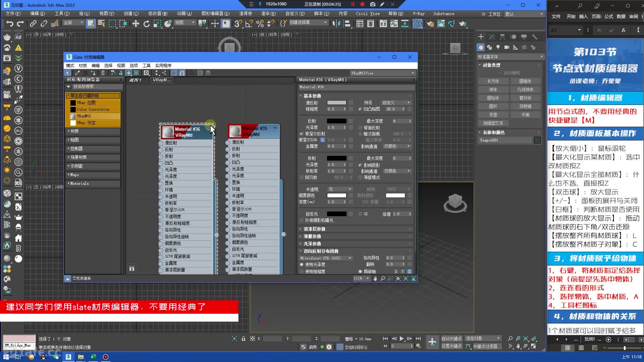Open the reflection 影响通道 dropdown
The image size is (644, 362).
tap(397, 146)
